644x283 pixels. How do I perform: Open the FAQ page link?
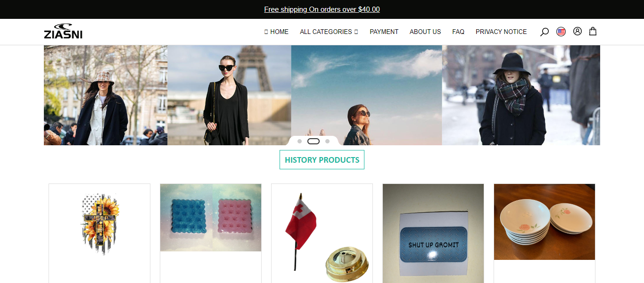458,32
